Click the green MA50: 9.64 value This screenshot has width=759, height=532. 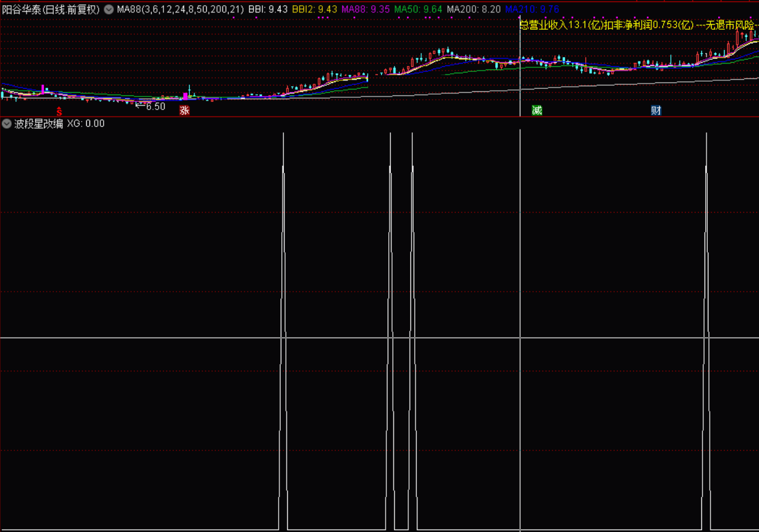[x=418, y=9]
